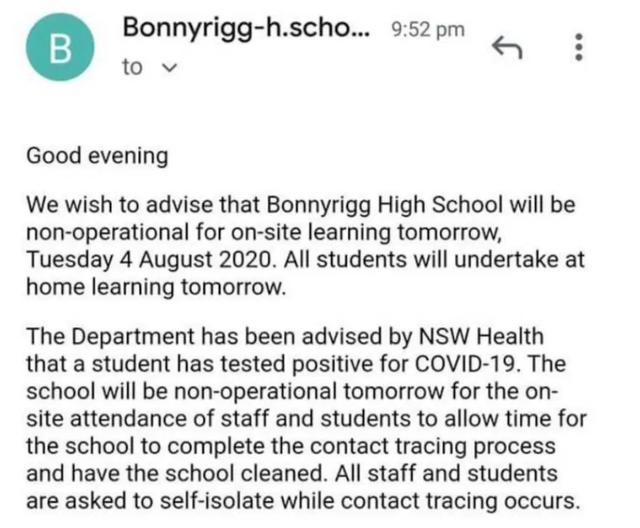
Task: Select the date "Tuesday 4 August 2020"
Action: click(x=149, y=260)
